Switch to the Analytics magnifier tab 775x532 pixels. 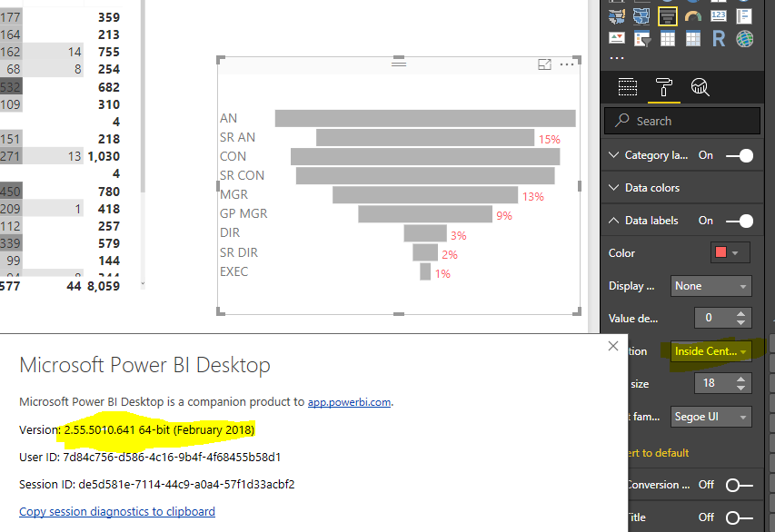click(700, 87)
